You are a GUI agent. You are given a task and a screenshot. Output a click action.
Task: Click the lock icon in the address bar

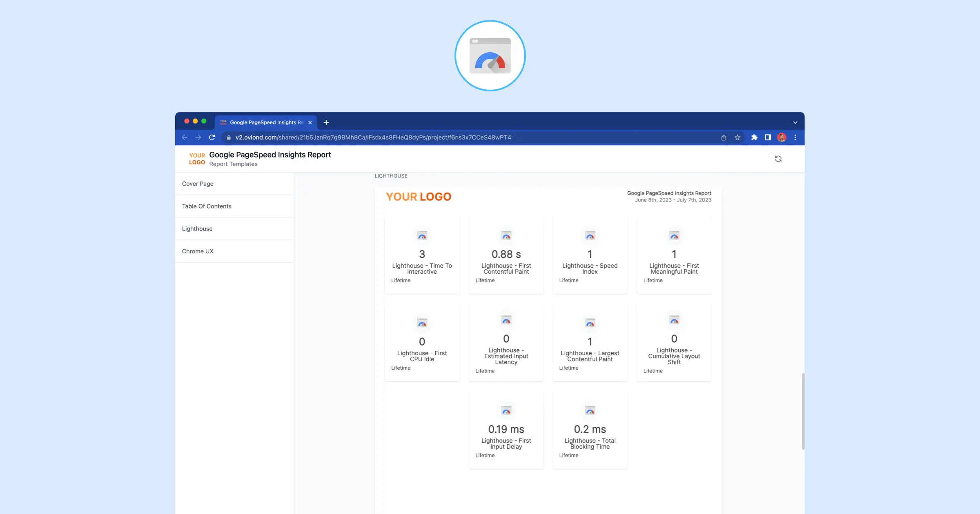[229, 137]
